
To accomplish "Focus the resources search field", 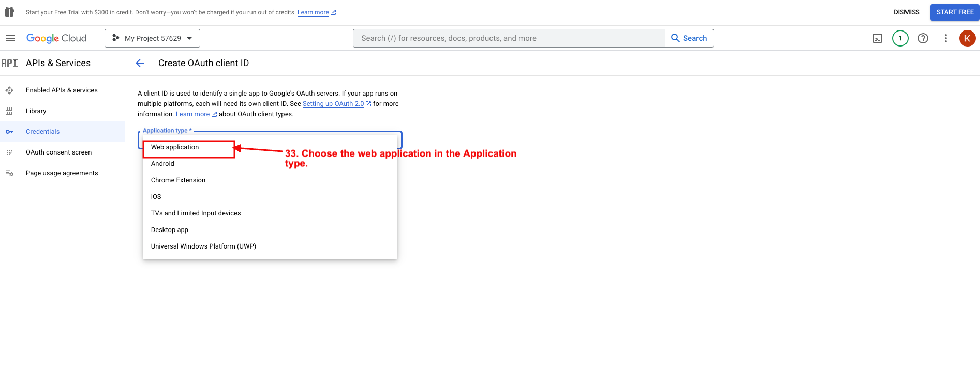I will click(509, 38).
